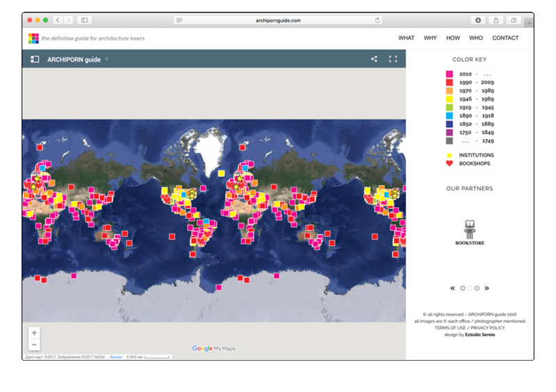This screenshot has width=556, height=392.
Task: Click the archipornguide.com address bar
Action: tap(278, 20)
